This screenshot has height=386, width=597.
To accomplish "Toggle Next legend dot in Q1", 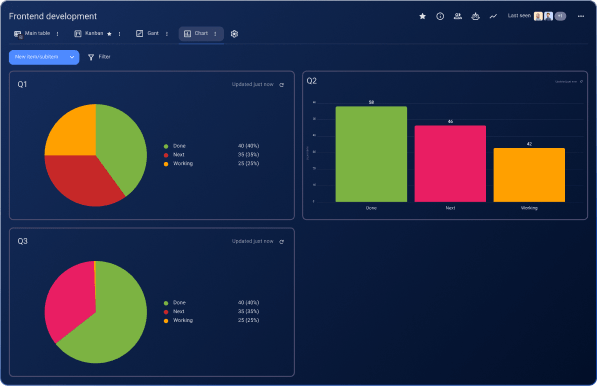I will pyautogui.click(x=166, y=155).
